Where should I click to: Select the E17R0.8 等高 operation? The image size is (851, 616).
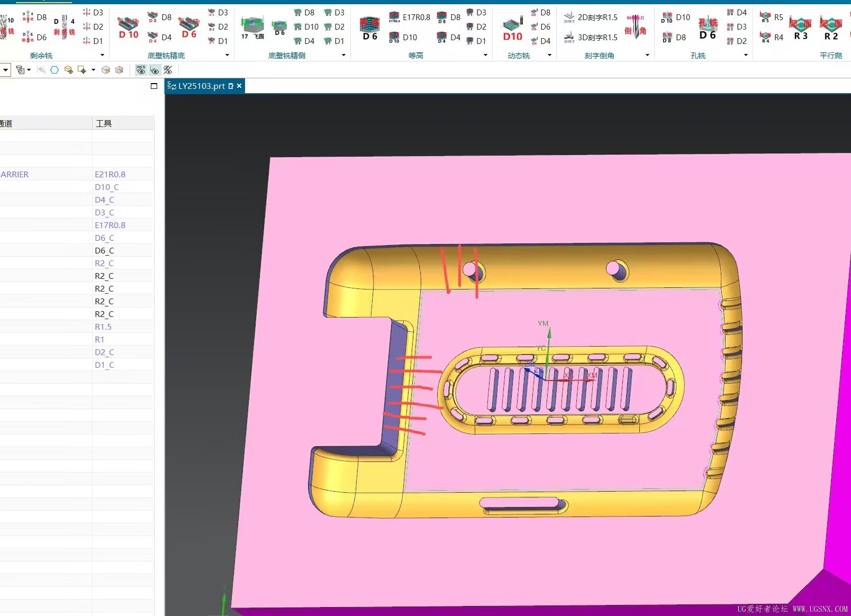tap(410, 17)
